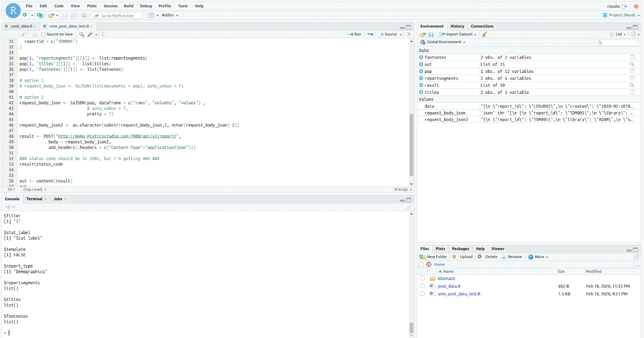Clear the console with the broom icon

pyautogui.click(x=409, y=207)
